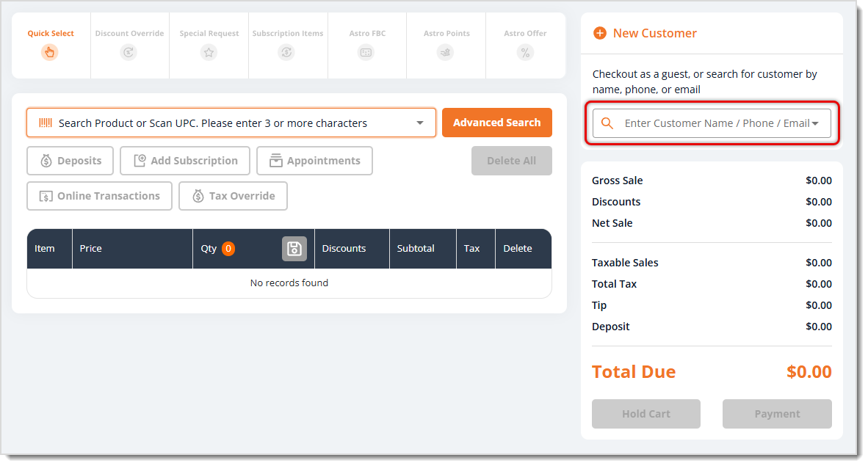Open the Quick Select tab

click(51, 45)
